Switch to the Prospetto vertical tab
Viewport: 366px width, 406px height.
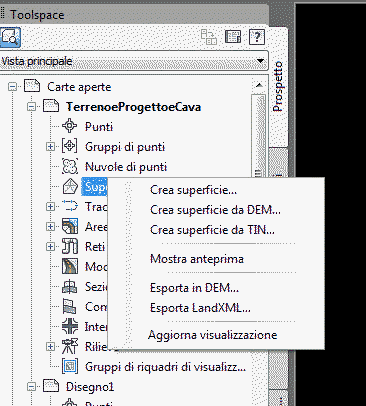tap(278, 87)
